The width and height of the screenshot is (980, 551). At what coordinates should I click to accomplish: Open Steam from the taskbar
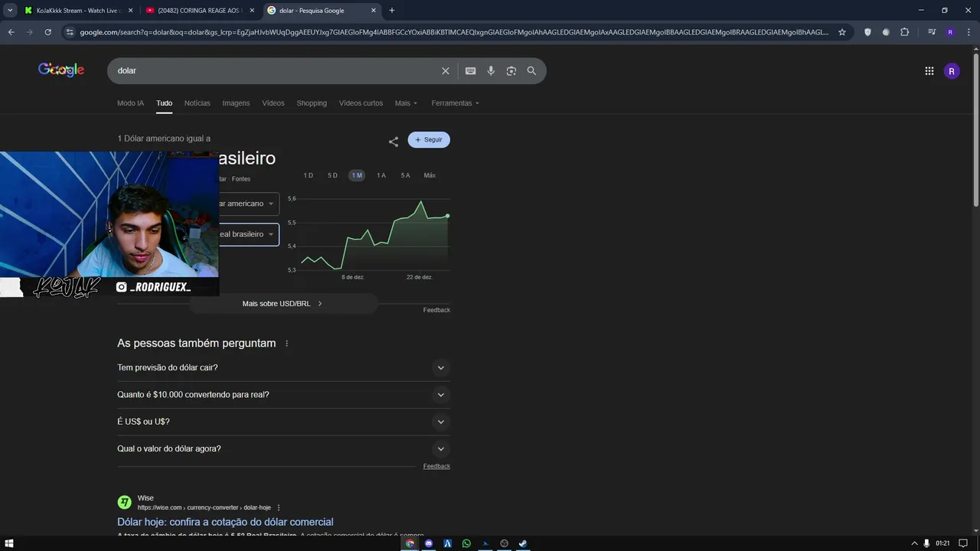coord(523,543)
